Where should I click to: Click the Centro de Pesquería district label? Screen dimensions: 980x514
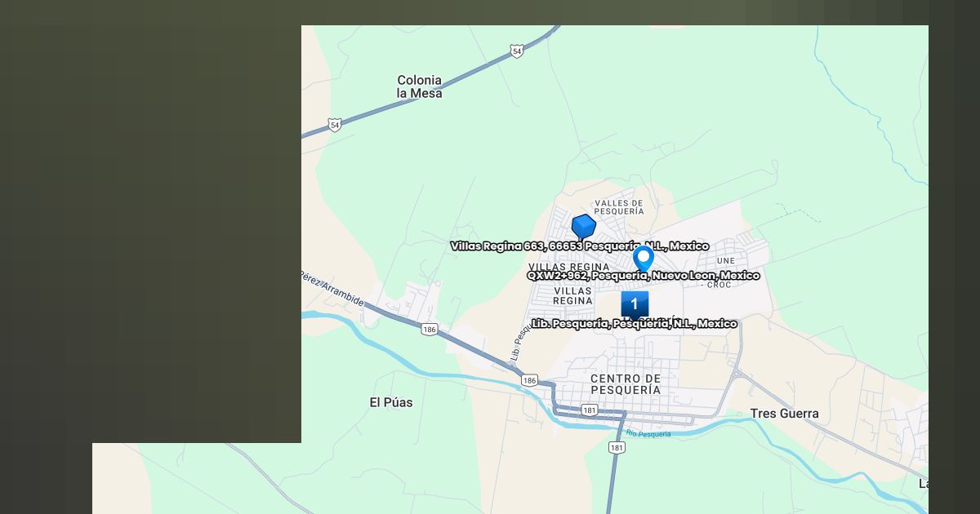click(626, 384)
